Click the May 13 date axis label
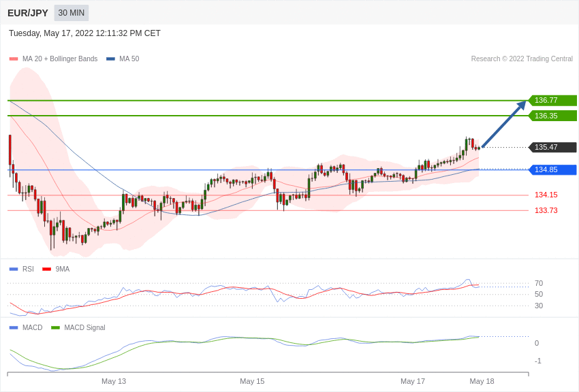579x392 pixels. [x=114, y=381]
